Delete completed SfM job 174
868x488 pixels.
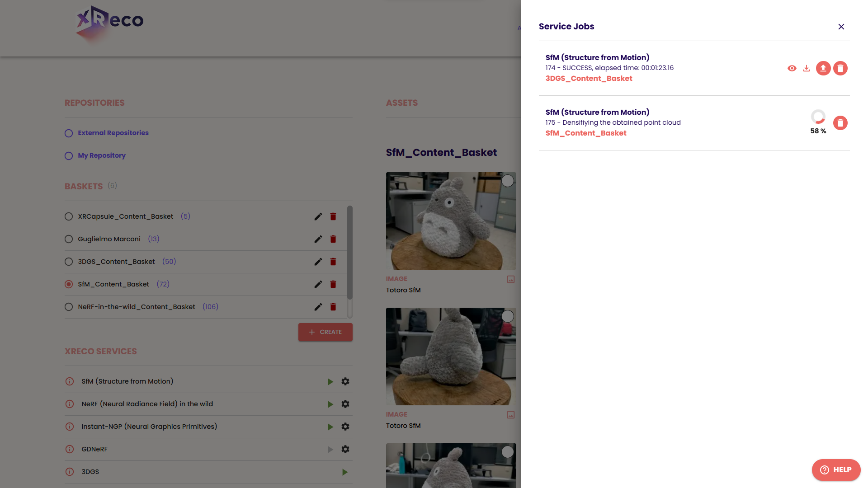coord(840,68)
